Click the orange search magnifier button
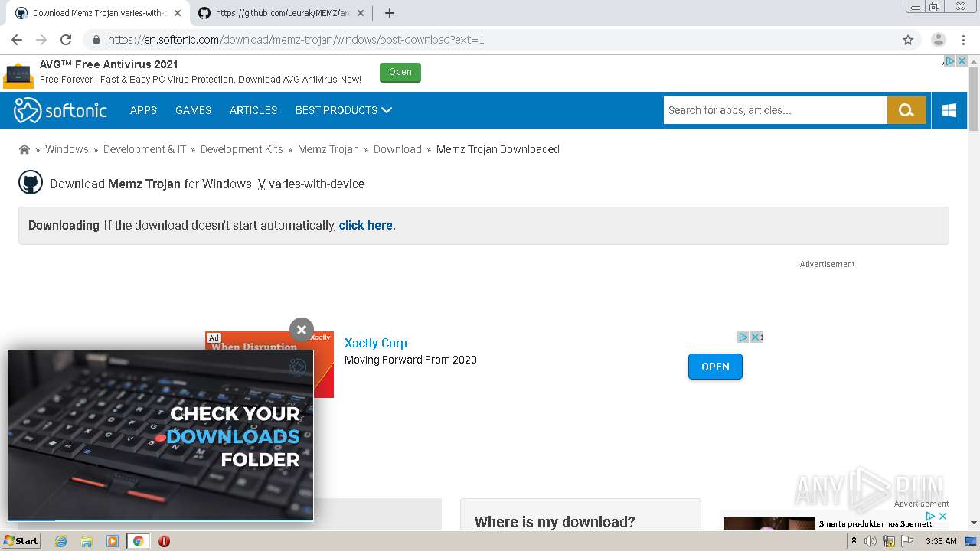980x551 pixels. [x=906, y=110]
